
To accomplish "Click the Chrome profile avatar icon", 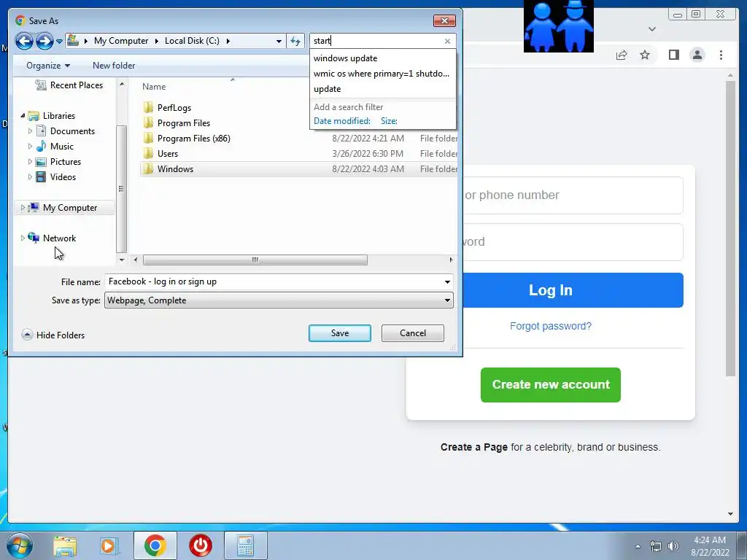I will coord(697,55).
